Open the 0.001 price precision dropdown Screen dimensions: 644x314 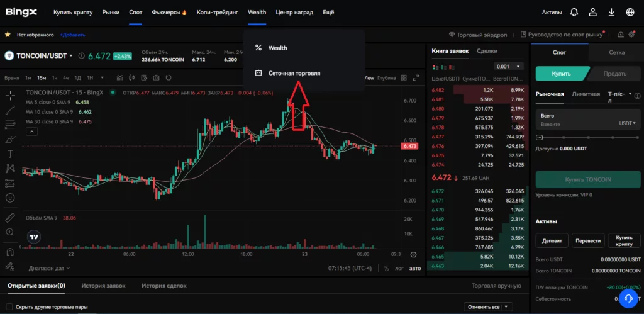[x=508, y=66]
